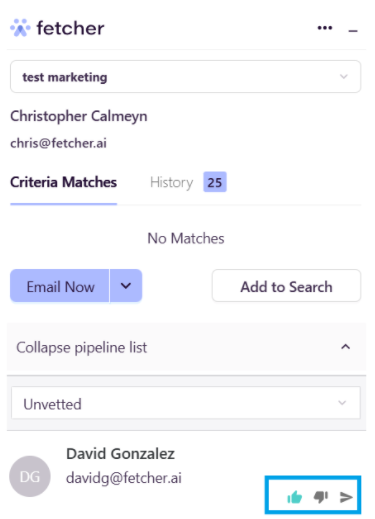Switch to the History tab

click(x=171, y=182)
